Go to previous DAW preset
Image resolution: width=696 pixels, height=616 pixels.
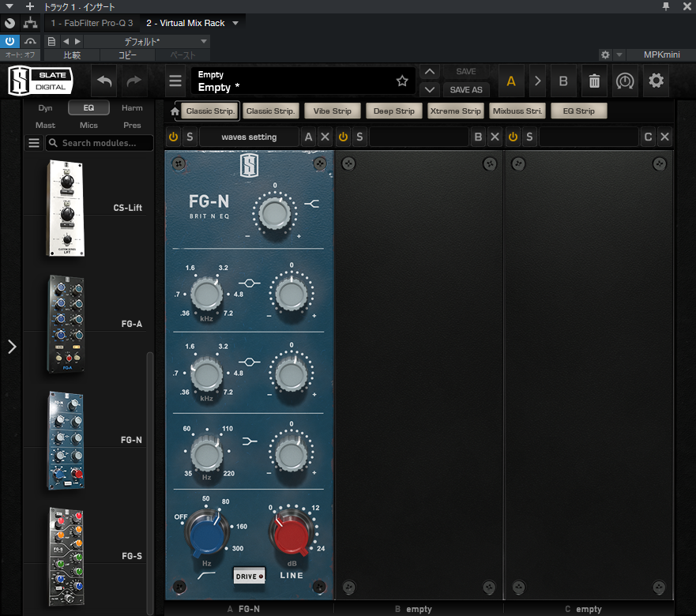click(x=66, y=41)
